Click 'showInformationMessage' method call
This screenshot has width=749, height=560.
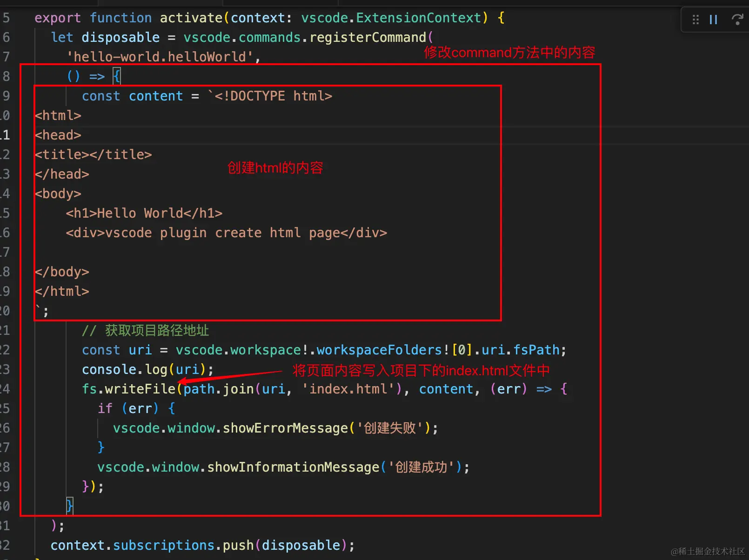(x=293, y=467)
